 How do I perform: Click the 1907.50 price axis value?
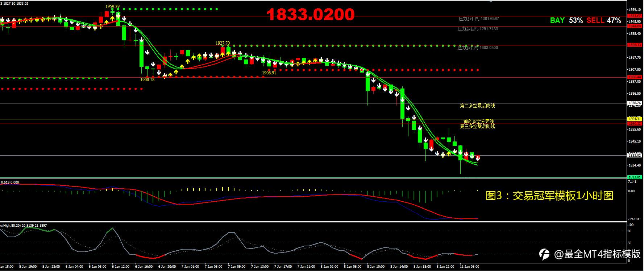pyautogui.click(x=635, y=70)
